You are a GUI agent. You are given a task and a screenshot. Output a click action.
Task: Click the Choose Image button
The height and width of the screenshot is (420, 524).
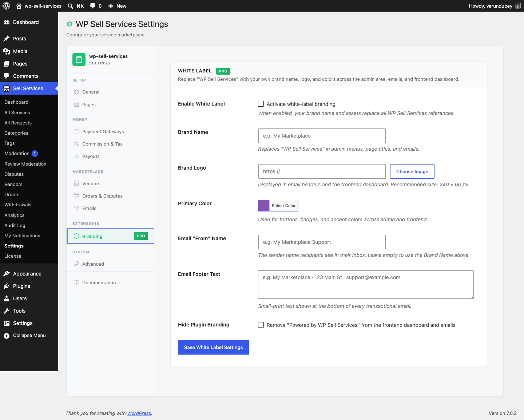click(412, 171)
